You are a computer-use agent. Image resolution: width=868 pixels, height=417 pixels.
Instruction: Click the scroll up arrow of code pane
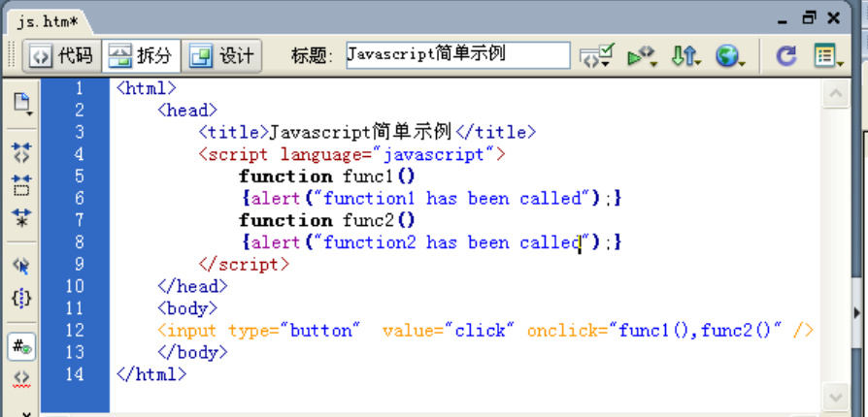835,93
